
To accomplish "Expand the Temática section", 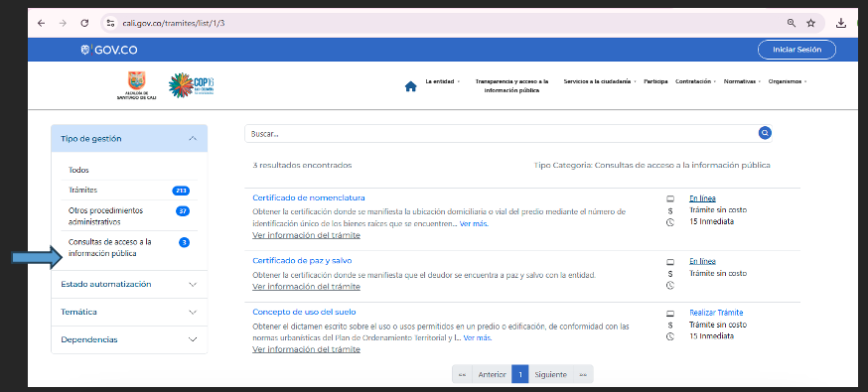I will [129, 312].
